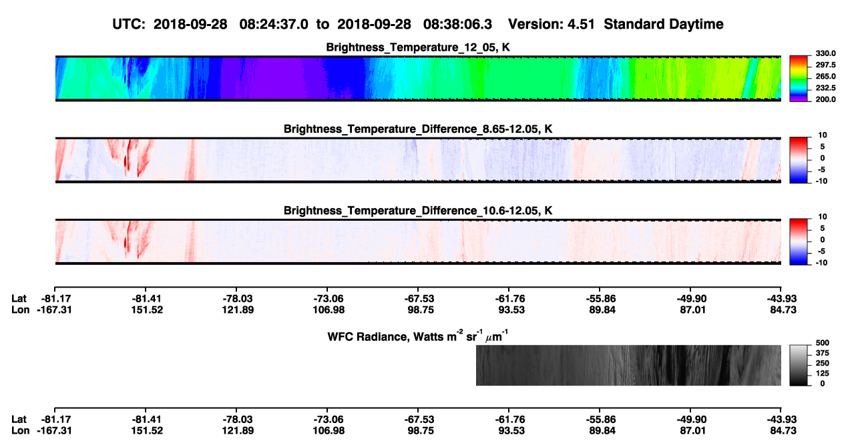This screenshot has width=868, height=445.
Task: Click the 'Brightness_Temperature_12_05, K' panel title
Action: [x=418, y=47]
